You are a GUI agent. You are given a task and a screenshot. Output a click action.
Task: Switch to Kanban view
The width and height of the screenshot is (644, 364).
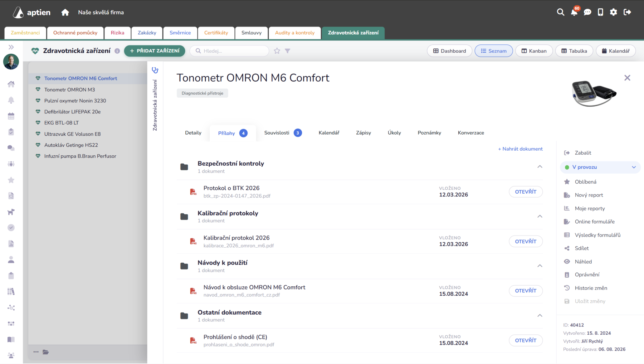[534, 51]
